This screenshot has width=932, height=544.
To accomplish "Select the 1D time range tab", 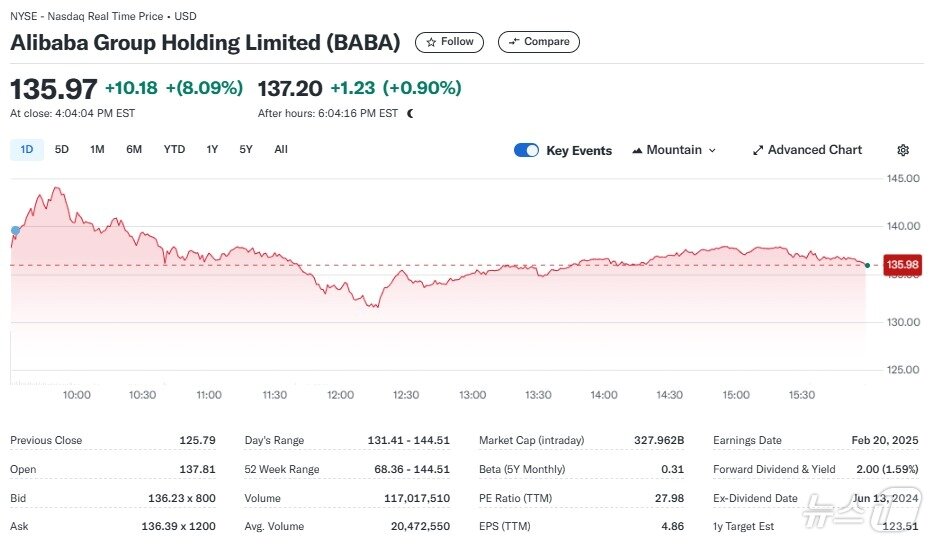I will pyautogui.click(x=27, y=150).
